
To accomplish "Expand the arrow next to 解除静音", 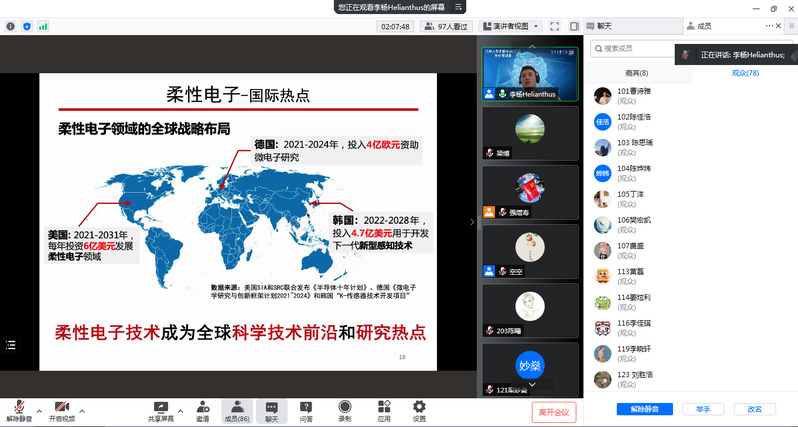I will [x=39, y=409].
